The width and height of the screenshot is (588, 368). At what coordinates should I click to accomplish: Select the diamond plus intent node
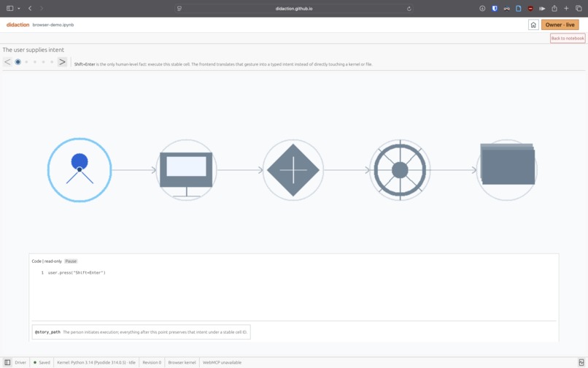293,170
